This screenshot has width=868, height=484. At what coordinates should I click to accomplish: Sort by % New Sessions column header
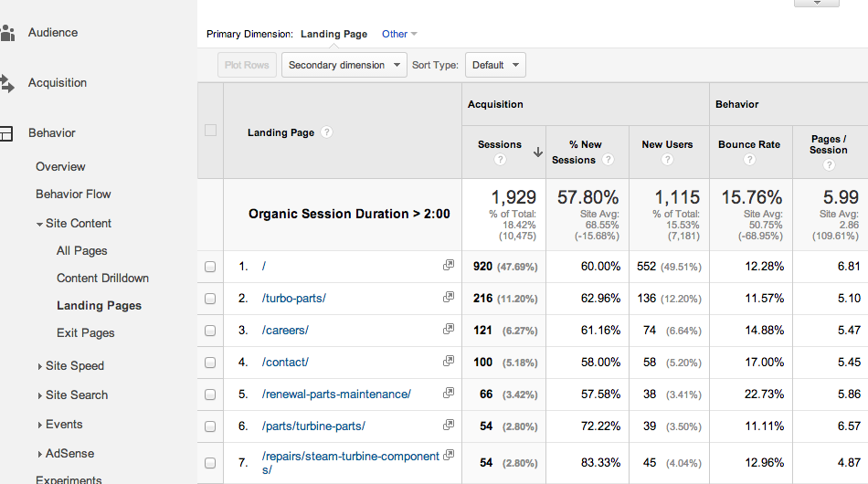click(x=577, y=153)
